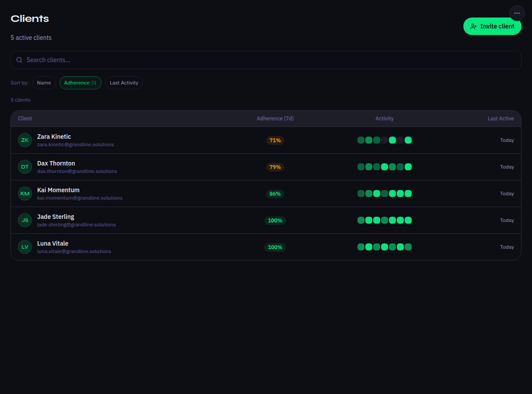Click the Last Active column header
Screen dimensions: 532x394
click(501, 119)
